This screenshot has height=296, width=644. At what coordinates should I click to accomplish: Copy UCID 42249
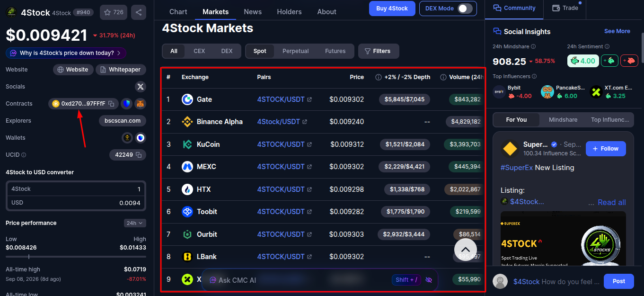pos(139,155)
